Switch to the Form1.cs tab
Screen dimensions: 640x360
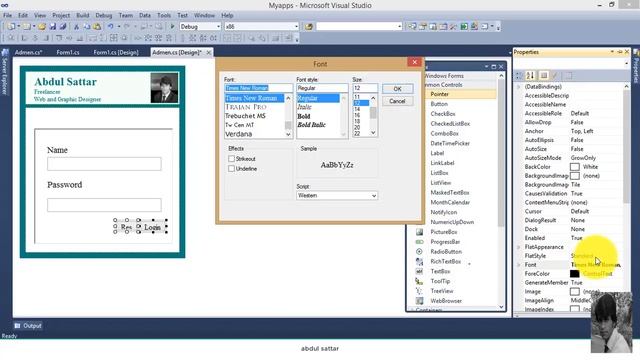coord(68,52)
